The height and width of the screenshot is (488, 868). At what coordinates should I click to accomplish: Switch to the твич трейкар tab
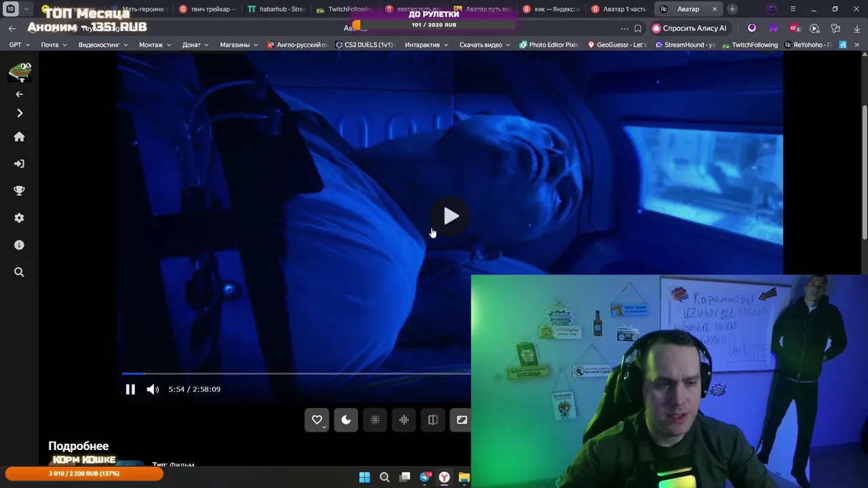click(207, 9)
